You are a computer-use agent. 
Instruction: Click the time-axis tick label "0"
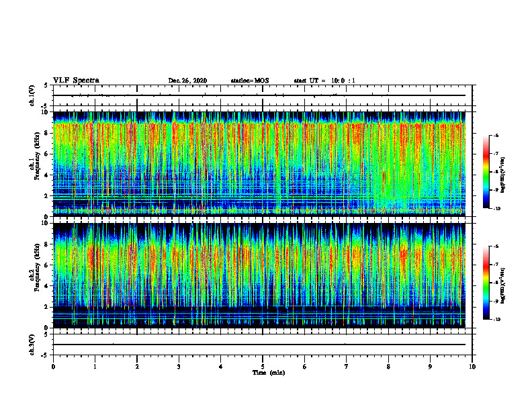point(53,367)
